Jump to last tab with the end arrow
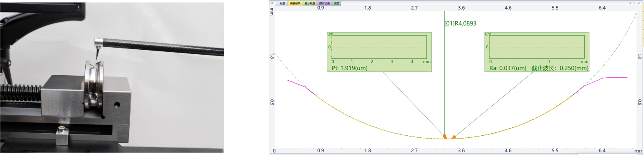644x155 pixels. point(639,3)
